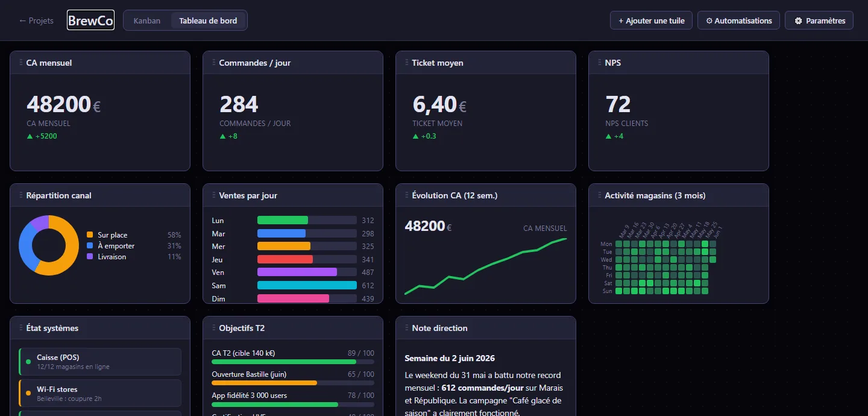Screen dimensions: 868x416
Task: Click the green up-triangle beside +0.3
Action: point(415,136)
